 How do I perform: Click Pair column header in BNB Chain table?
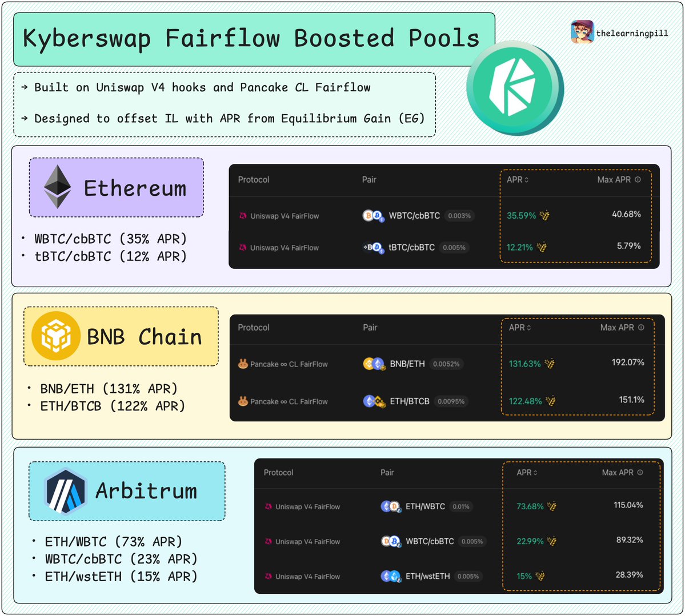click(x=370, y=328)
